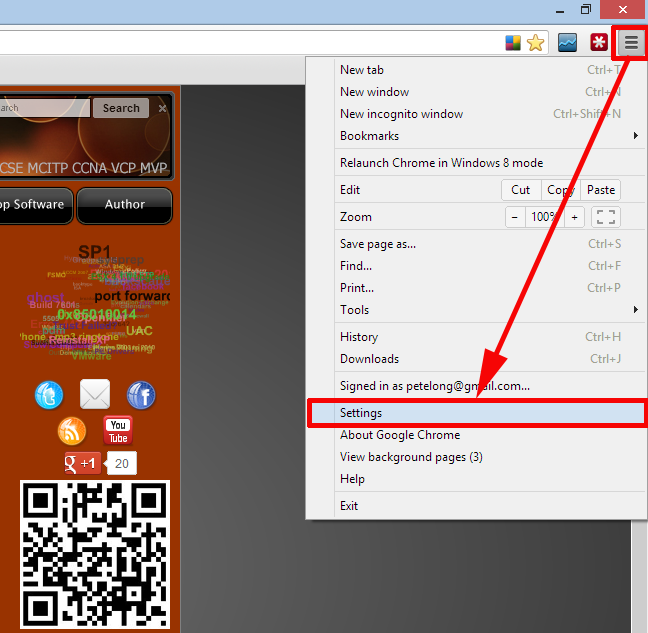Click the Paste button

point(600,190)
